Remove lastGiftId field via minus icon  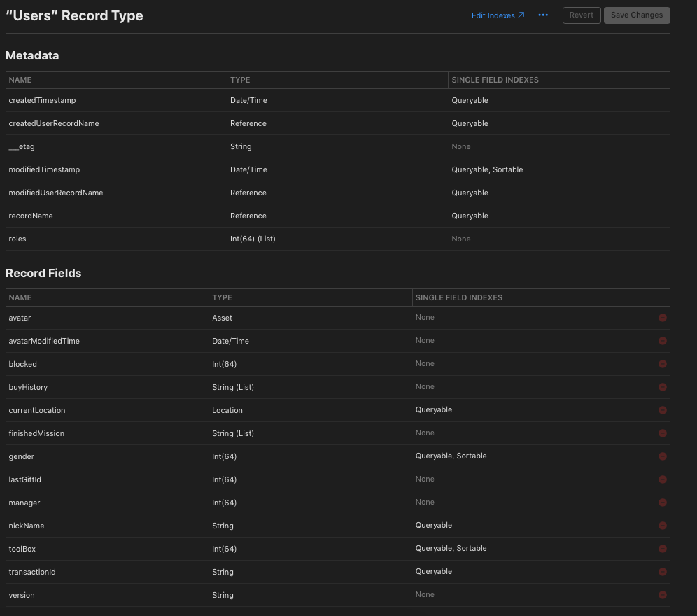(662, 479)
